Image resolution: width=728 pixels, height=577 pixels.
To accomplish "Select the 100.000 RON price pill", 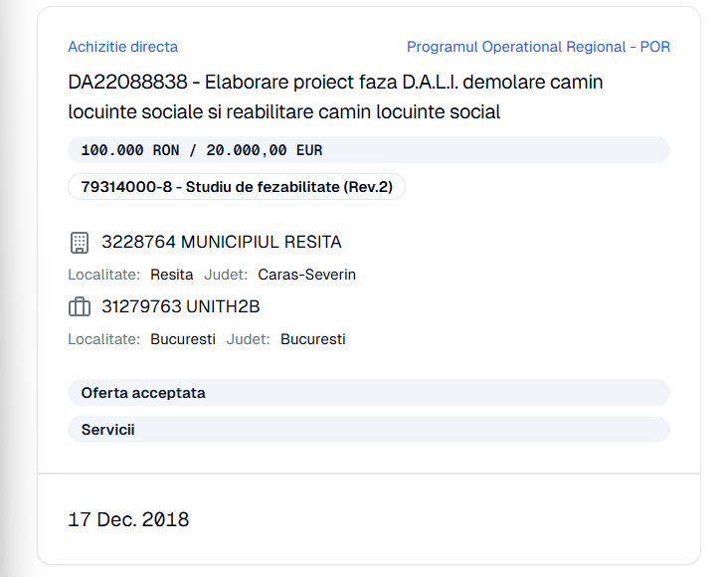I will (369, 150).
